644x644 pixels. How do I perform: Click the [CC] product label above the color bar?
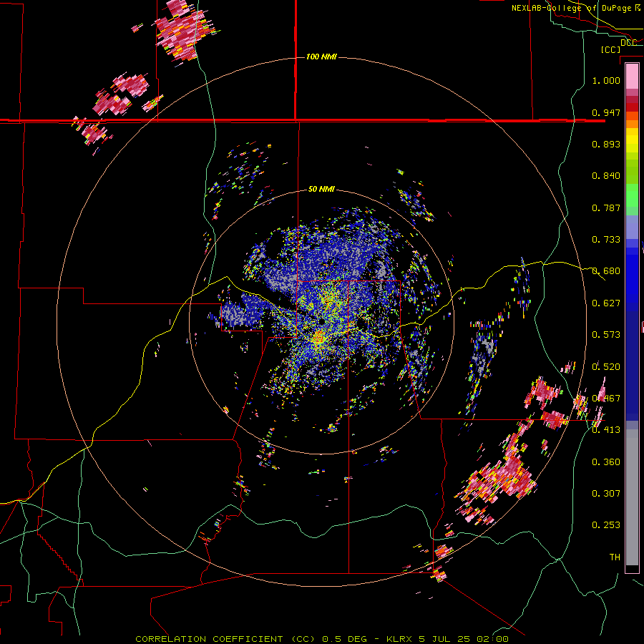610,49
